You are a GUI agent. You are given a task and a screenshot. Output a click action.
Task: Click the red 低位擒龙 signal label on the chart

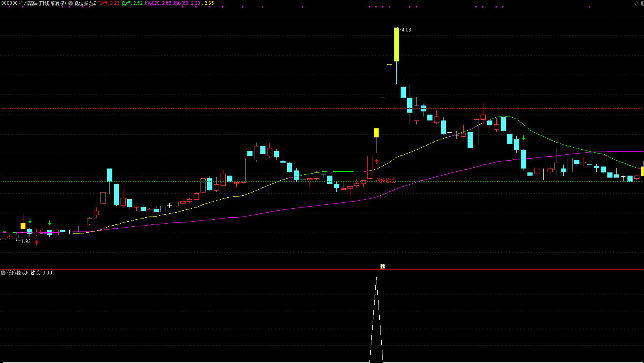385,181
